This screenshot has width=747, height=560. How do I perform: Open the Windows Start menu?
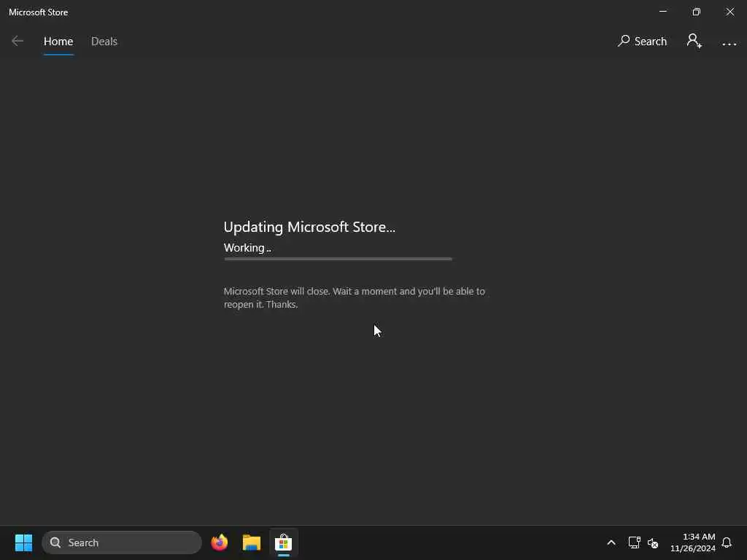tap(23, 542)
